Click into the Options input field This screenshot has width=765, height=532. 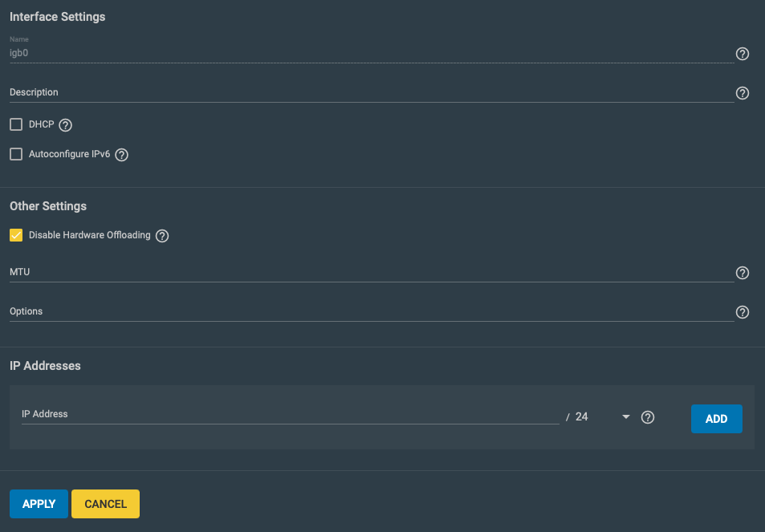(x=372, y=311)
